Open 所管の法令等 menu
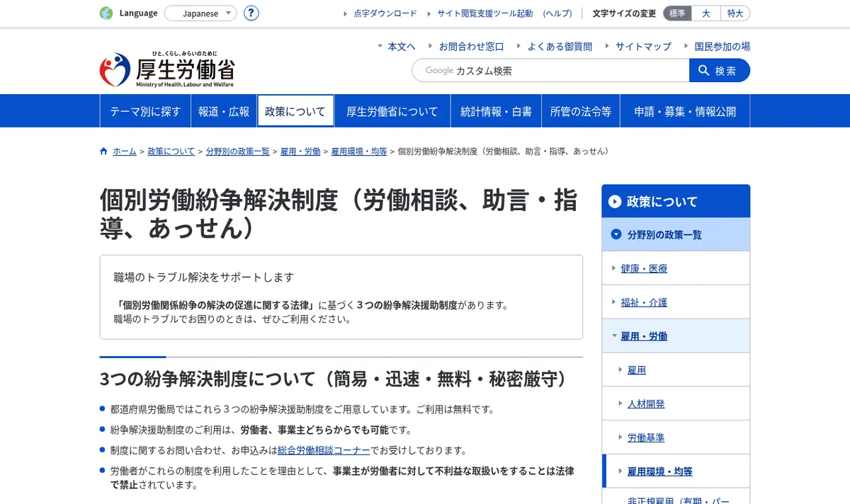This screenshot has height=504, width=850. [581, 111]
